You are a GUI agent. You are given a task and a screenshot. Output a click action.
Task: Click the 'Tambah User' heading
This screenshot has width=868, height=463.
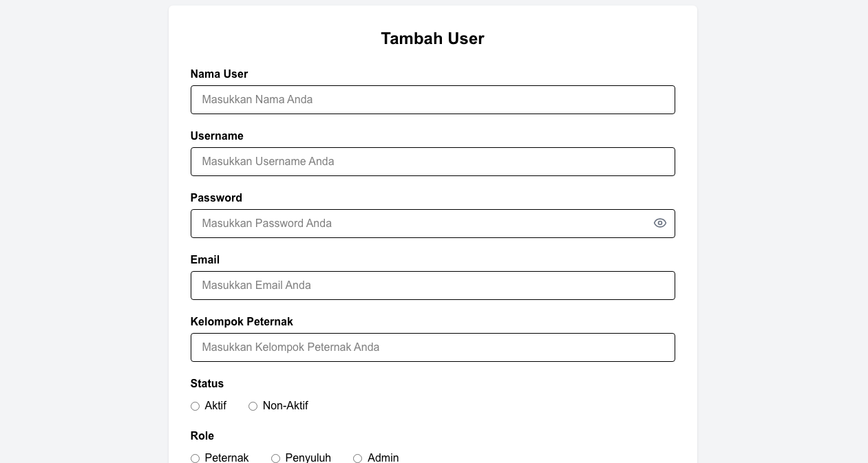432,39
